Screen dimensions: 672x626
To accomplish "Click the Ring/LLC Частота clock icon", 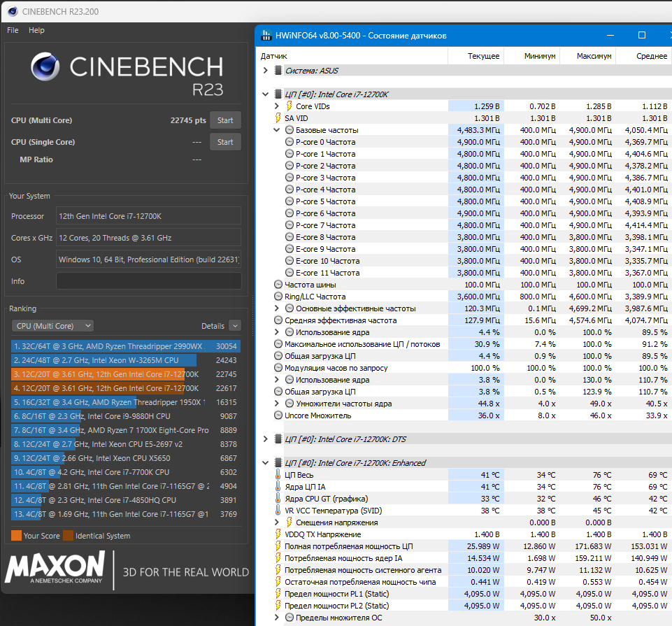I will click(278, 297).
